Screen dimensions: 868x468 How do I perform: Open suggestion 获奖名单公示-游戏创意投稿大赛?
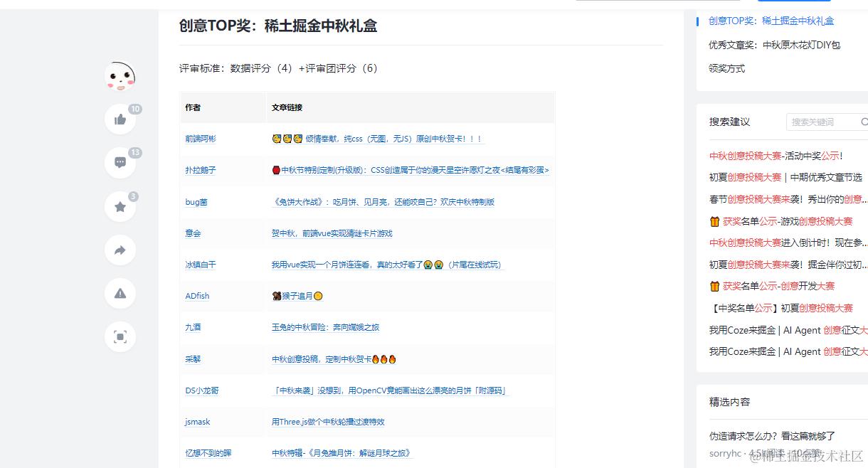[781, 221]
